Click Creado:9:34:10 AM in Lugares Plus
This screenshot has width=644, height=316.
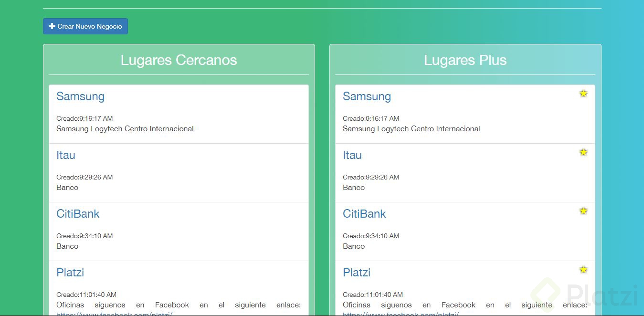371,236
